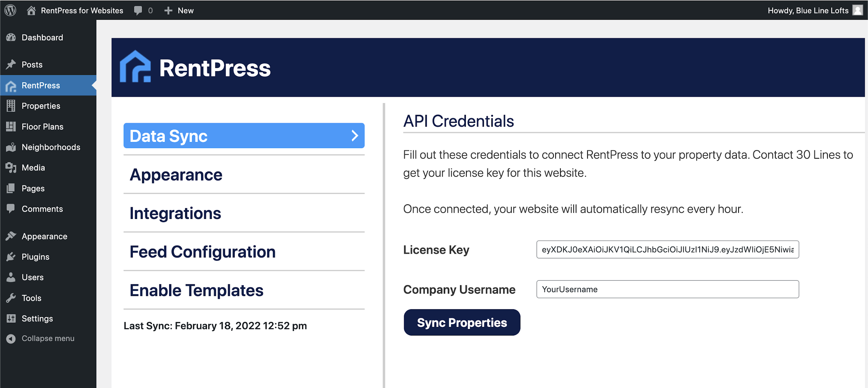Click the Sync Properties button
The image size is (868, 388).
pyautogui.click(x=462, y=322)
